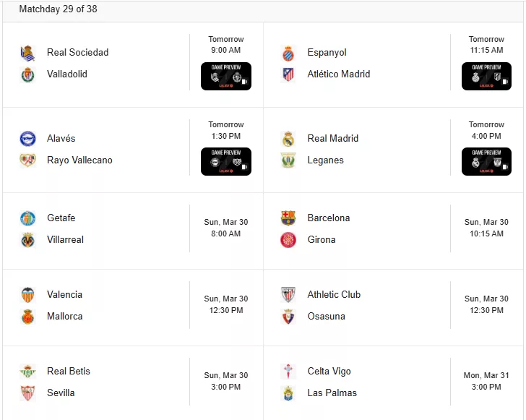Select the Sevilla team name
Screen dimensions: 526x420
point(61,393)
